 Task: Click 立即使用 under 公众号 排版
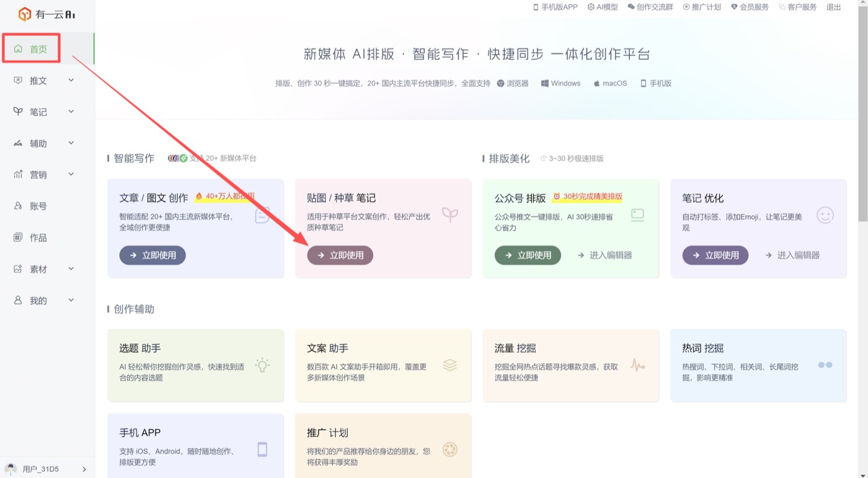point(528,255)
